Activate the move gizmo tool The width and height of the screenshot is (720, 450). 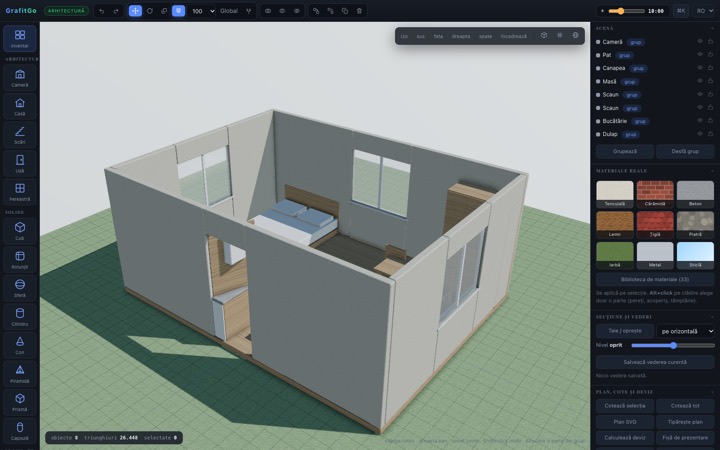[x=135, y=11]
